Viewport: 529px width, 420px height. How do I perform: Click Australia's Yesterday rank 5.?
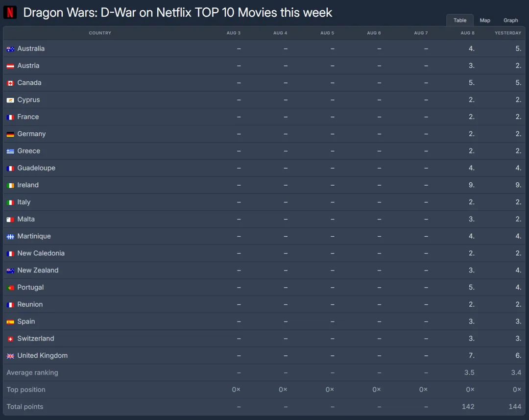(x=518, y=49)
